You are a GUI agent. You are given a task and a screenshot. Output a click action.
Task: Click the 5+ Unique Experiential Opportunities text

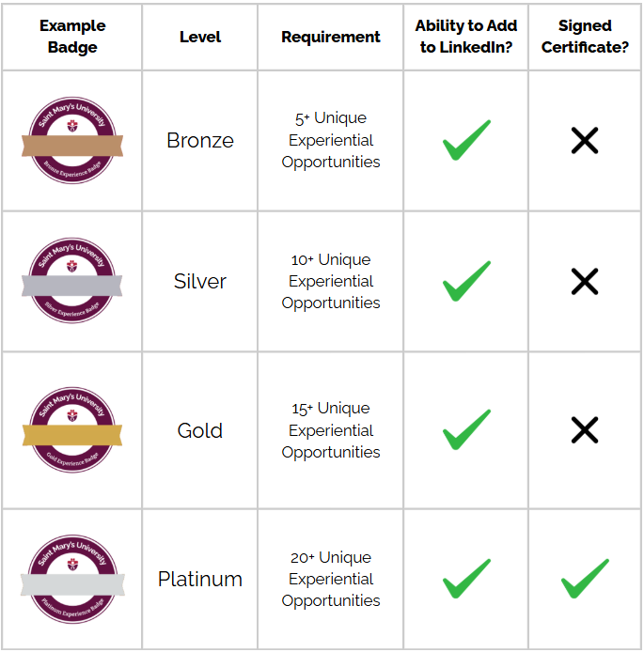331,140
